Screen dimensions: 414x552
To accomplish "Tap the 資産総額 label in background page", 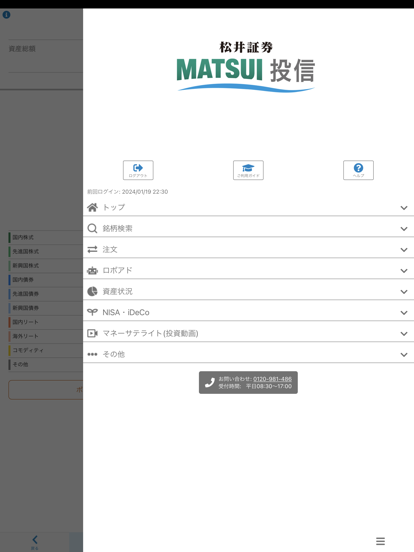I will [22, 49].
